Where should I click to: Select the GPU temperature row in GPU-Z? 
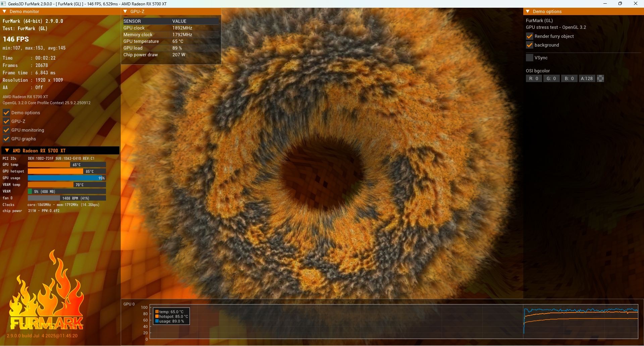pyautogui.click(x=171, y=41)
